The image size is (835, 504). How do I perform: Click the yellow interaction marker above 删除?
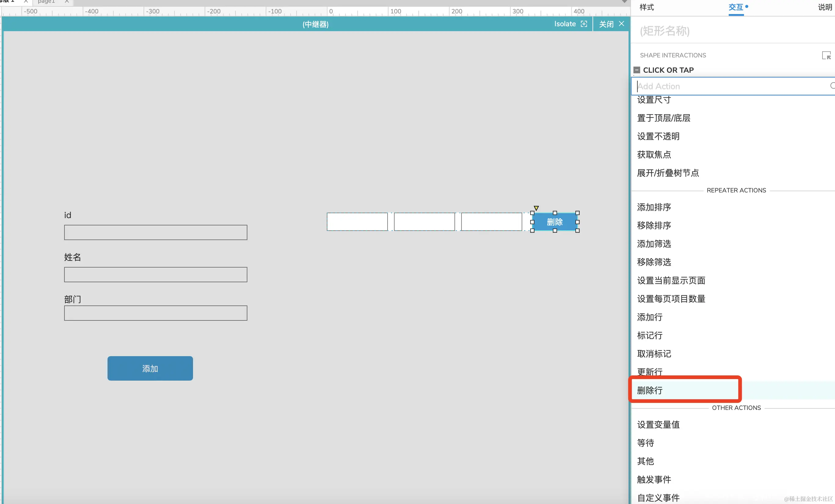(536, 208)
